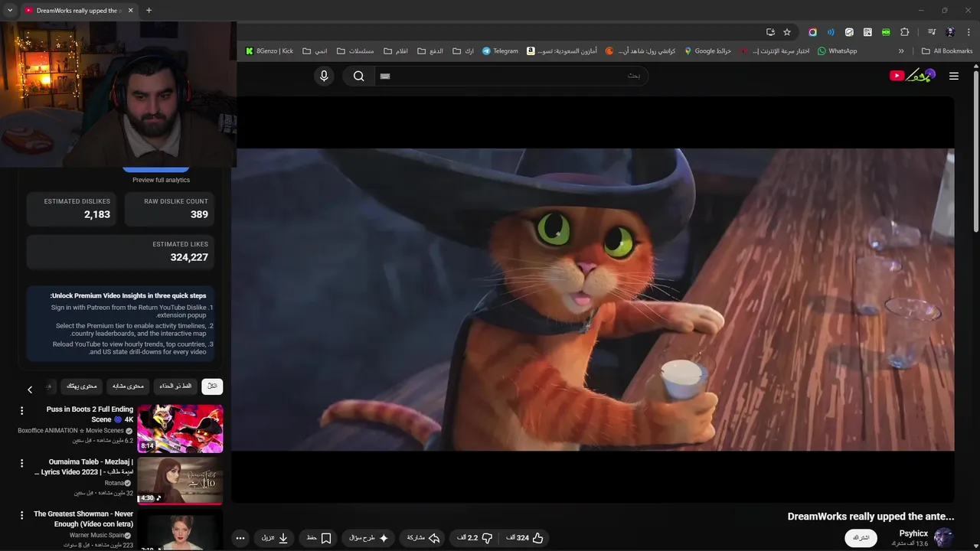
Task: Open the Share button with arrow
Action: click(423, 538)
